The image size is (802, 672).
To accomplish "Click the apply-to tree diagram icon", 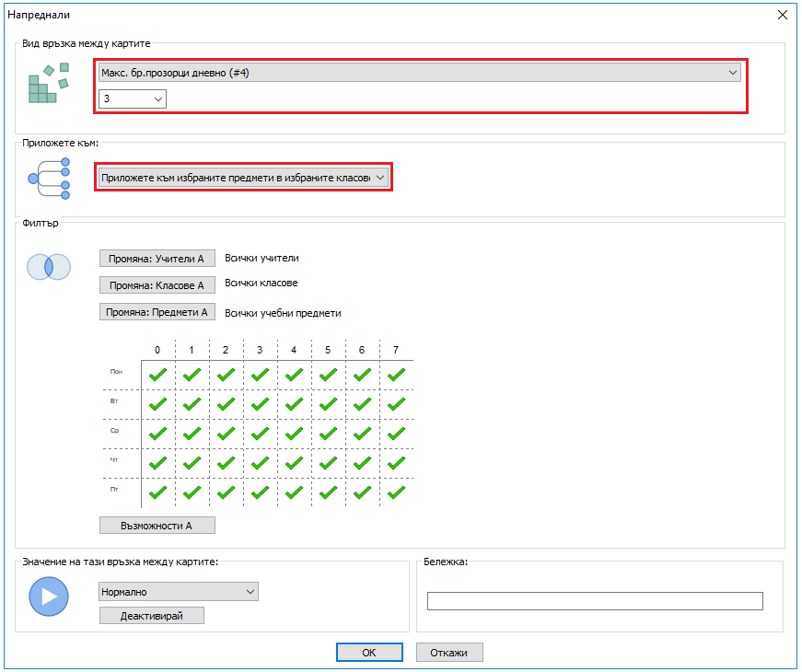I will point(49,178).
